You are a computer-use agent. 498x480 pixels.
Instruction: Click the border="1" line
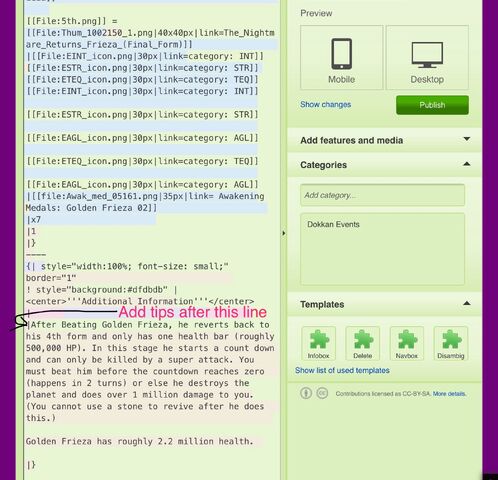coord(51,278)
